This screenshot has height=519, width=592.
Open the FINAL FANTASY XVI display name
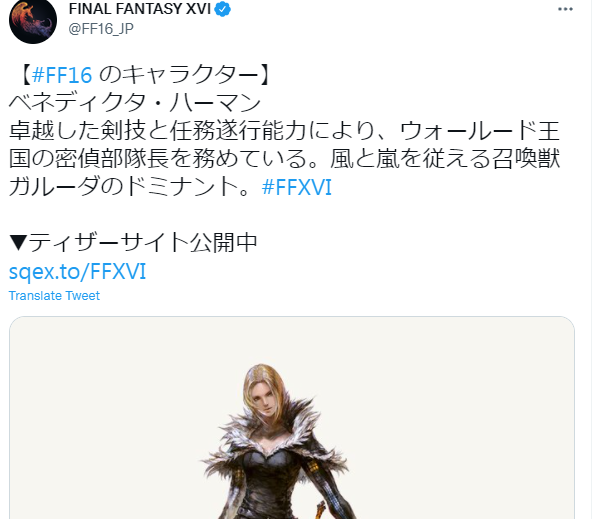(140, 9)
